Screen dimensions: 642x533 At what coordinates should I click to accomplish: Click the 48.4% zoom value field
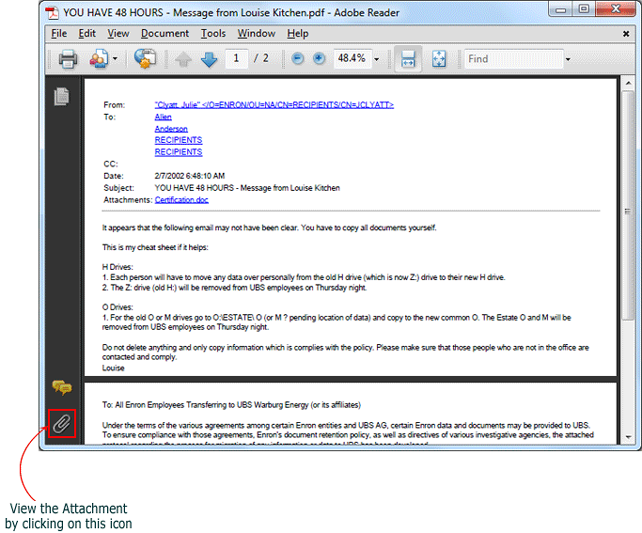point(352,59)
